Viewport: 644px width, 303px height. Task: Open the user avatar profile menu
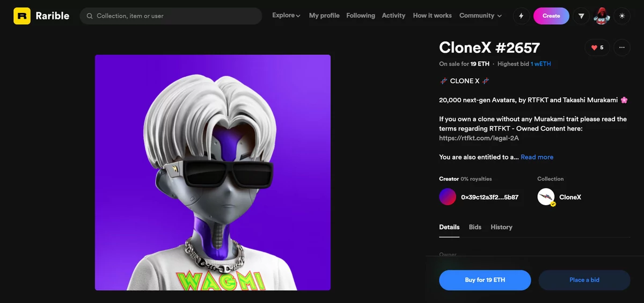[x=602, y=16]
